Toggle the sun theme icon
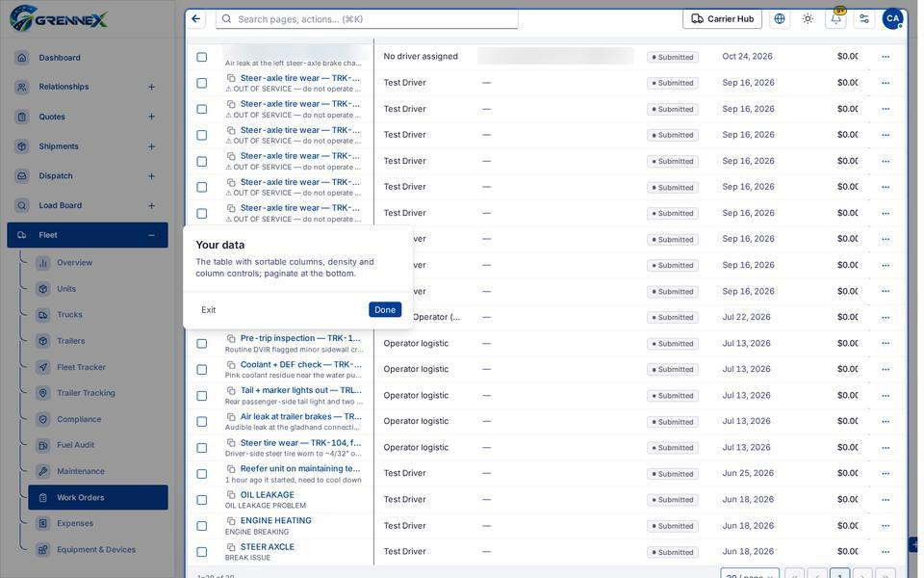 tap(808, 19)
